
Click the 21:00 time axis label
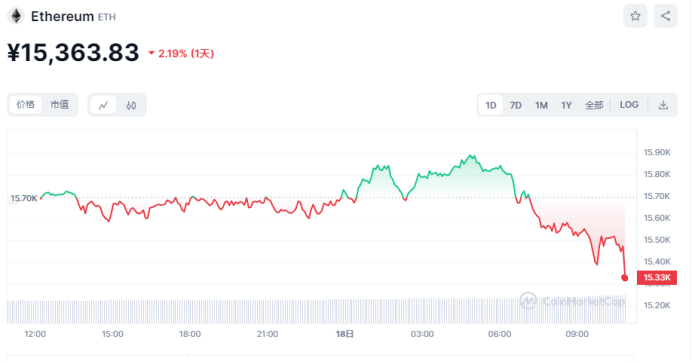coord(267,334)
